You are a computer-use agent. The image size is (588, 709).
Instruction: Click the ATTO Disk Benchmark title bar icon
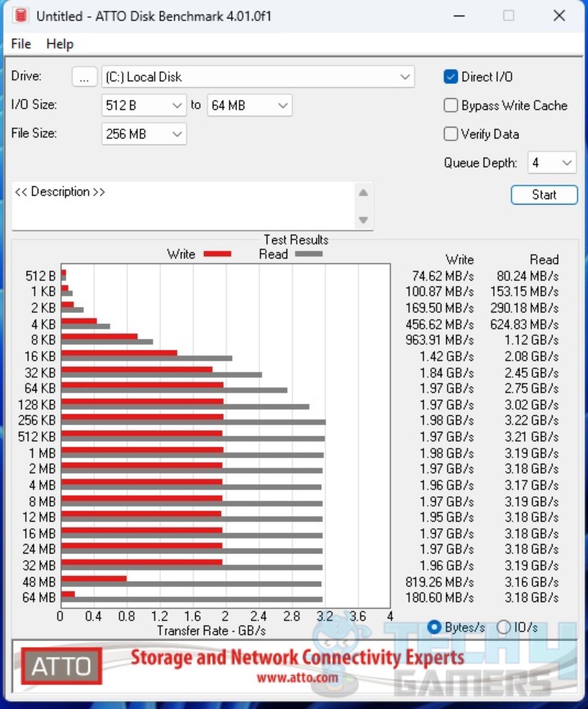pos(20,16)
